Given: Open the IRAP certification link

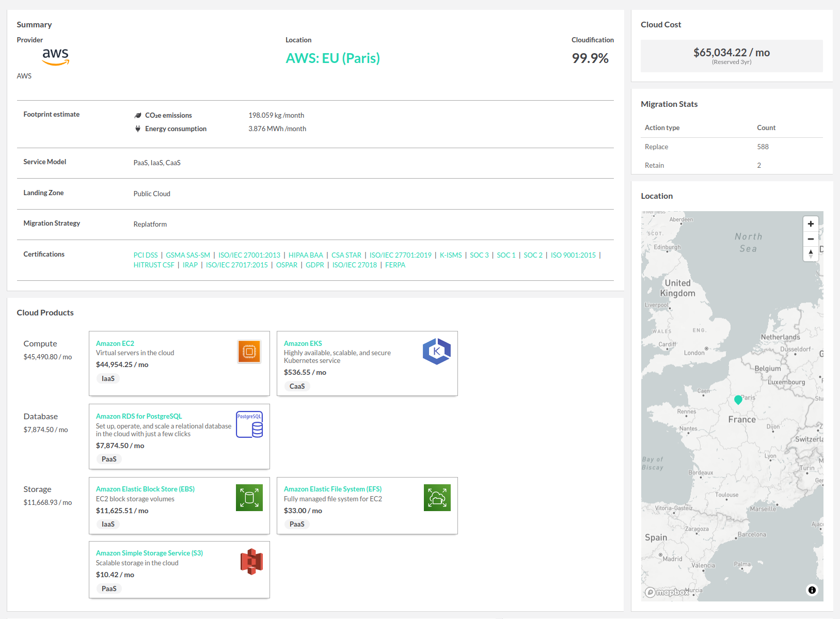Looking at the screenshot, I should (190, 265).
